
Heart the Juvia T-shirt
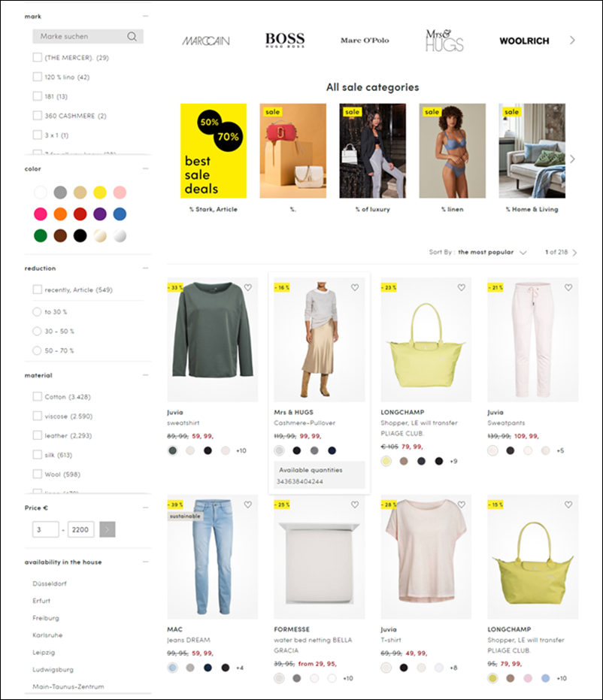462,505
